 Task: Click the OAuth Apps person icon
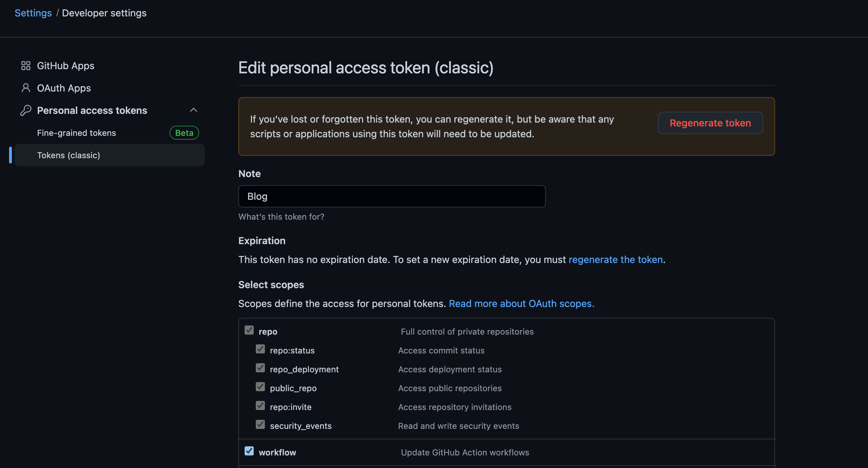(x=26, y=88)
